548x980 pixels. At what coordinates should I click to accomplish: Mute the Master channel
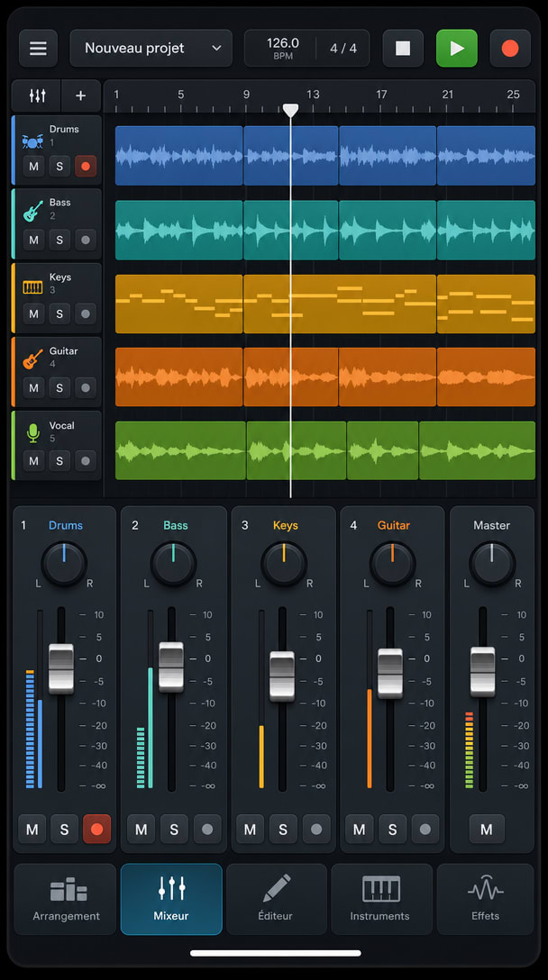486,830
